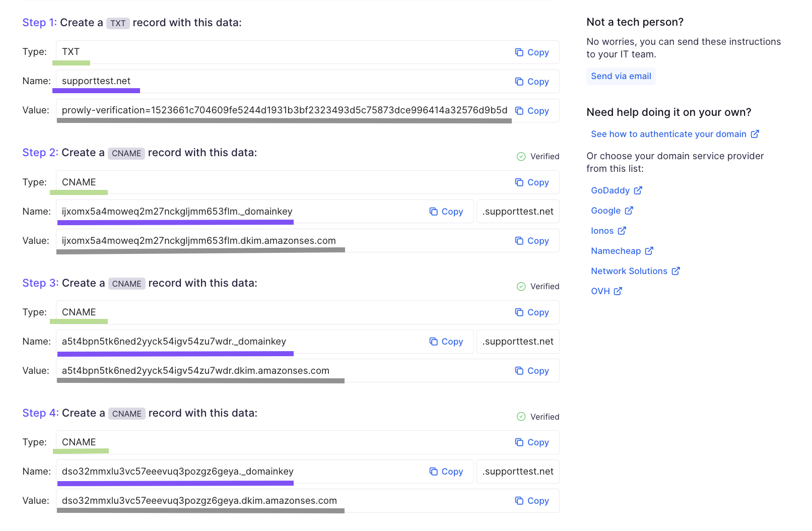812x531 pixels.
Task: Click the Step 2 CNAME type field
Action: (307, 182)
